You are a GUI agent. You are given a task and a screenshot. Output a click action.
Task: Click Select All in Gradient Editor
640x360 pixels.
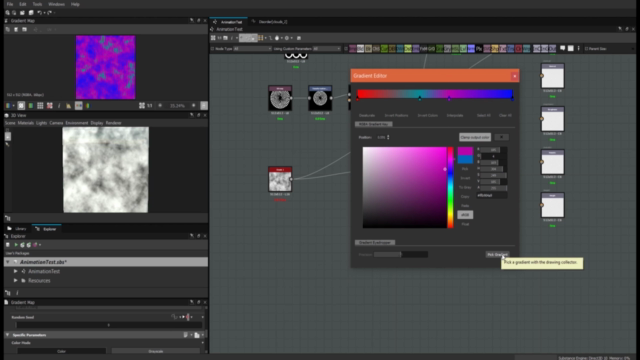click(x=484, y=116)
